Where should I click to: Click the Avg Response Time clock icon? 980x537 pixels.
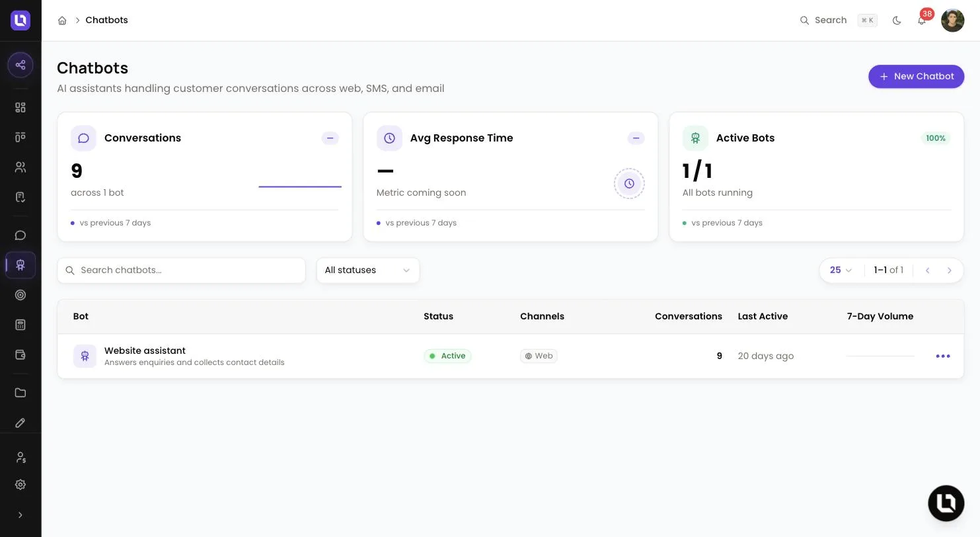coord(389,138)
